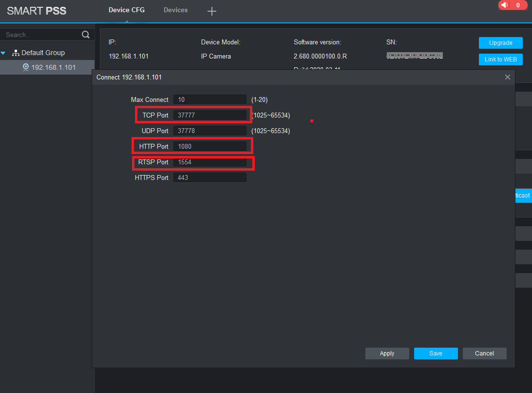Viewport: 532px width, 393px height.
Task: Edit the HTTPS Port field
Action: point(209,177)
